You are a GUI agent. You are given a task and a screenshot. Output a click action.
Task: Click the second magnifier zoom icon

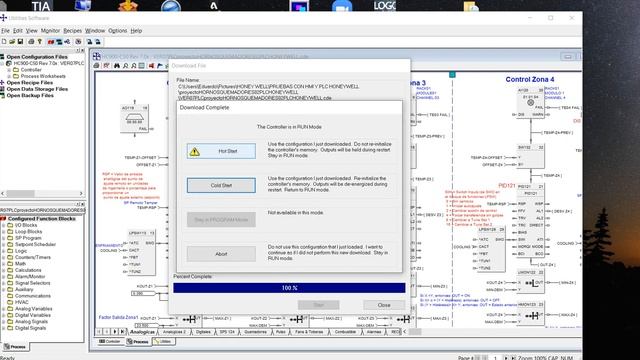point(133,66)
